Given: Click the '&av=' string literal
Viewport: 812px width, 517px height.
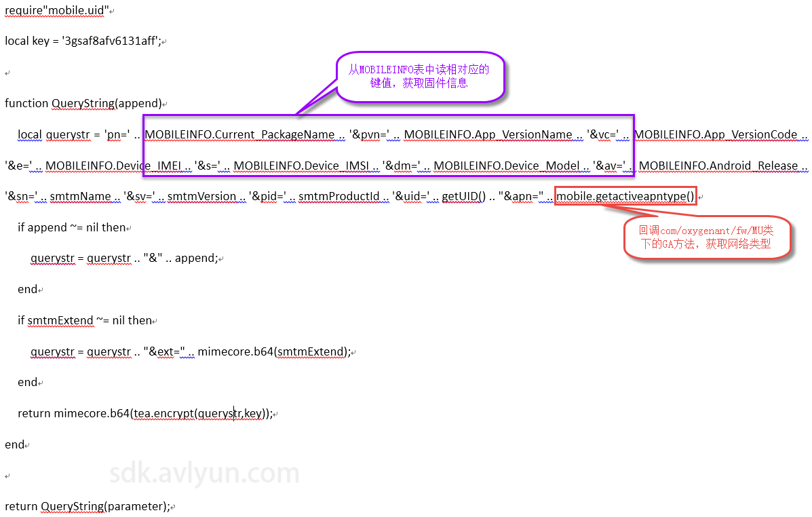Looking at the screenshot, I should 609,166.
